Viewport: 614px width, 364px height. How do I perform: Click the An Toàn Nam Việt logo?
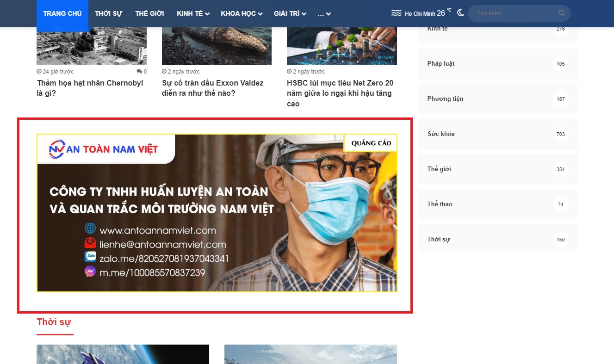104,149
